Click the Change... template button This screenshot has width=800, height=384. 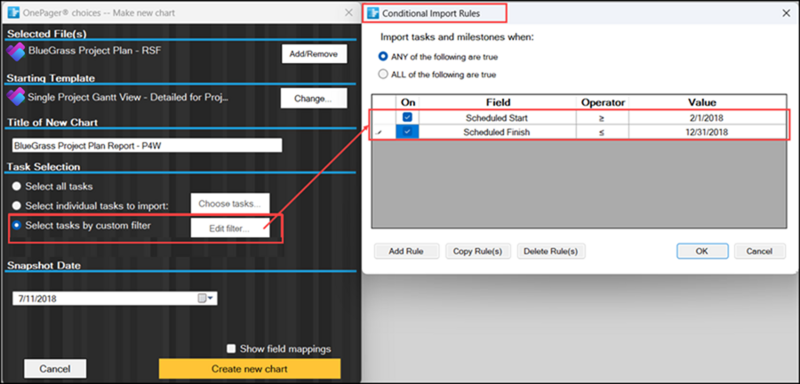(314, 98)
